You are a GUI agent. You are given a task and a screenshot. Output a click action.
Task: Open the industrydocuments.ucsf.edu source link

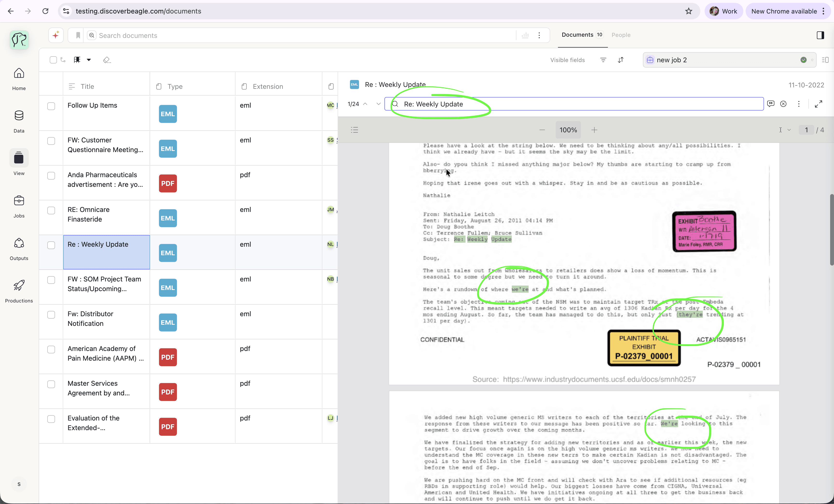pyautogui.click(x=599, y=379)
